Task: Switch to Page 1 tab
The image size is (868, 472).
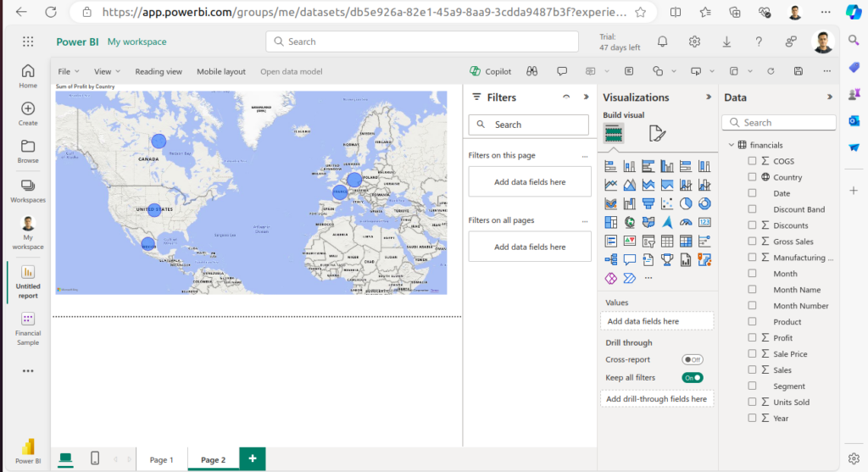Action: tap(161, 460)
